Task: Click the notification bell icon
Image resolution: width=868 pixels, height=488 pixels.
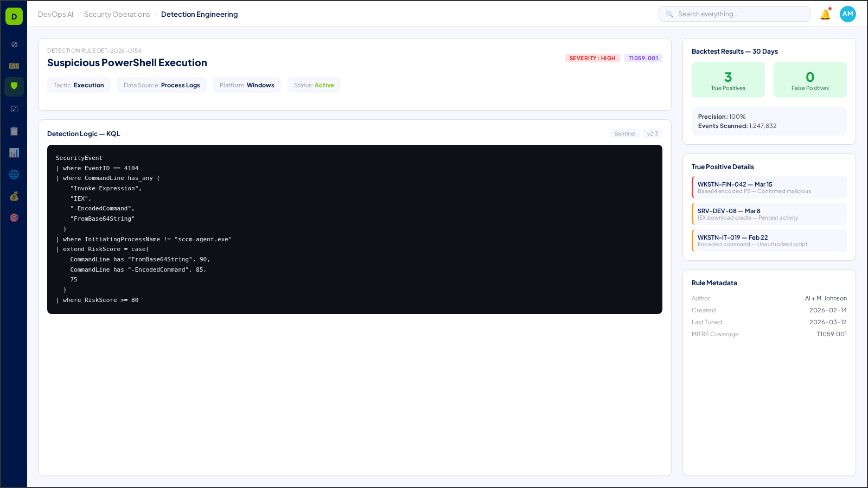Action: click(825, 14)
